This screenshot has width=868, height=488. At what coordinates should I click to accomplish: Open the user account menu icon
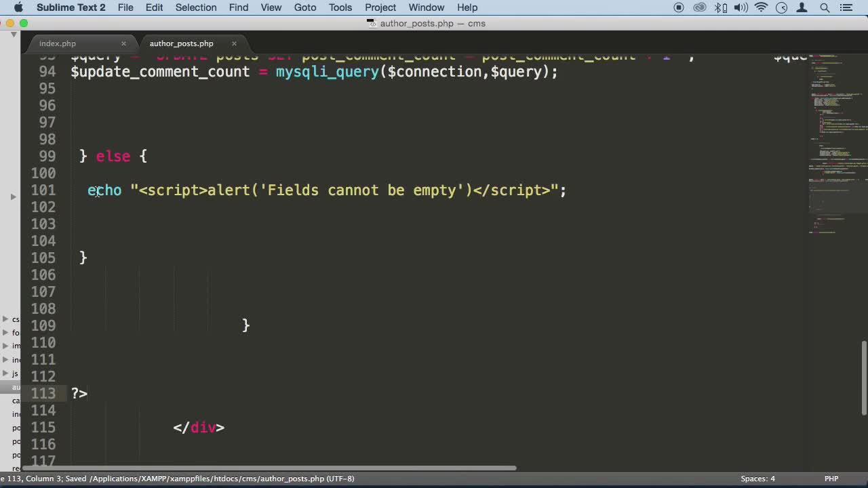[803, 7]
